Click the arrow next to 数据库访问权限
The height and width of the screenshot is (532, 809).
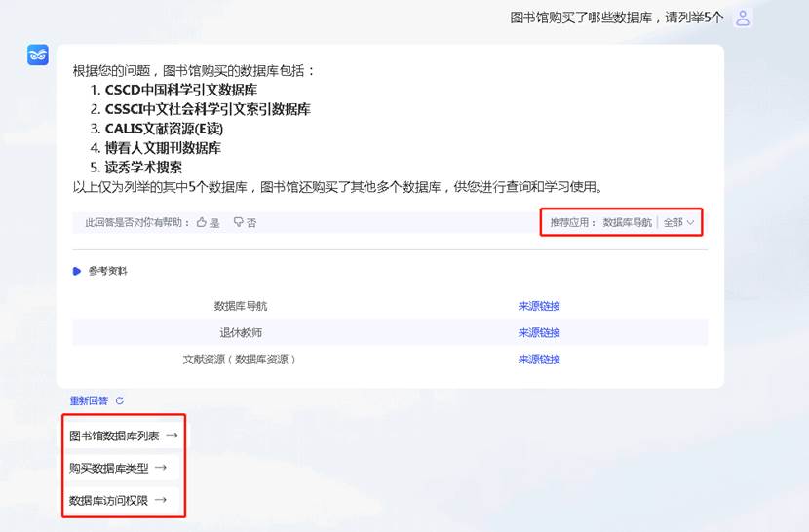(161, 500)
